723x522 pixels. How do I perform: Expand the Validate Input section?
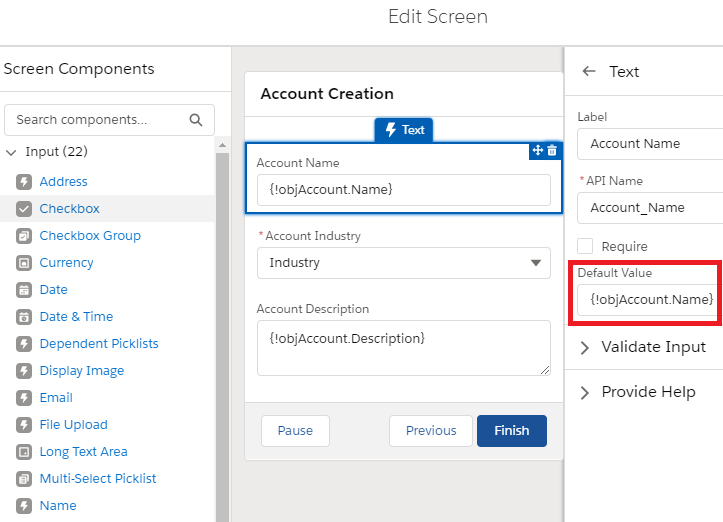point(653,347)
